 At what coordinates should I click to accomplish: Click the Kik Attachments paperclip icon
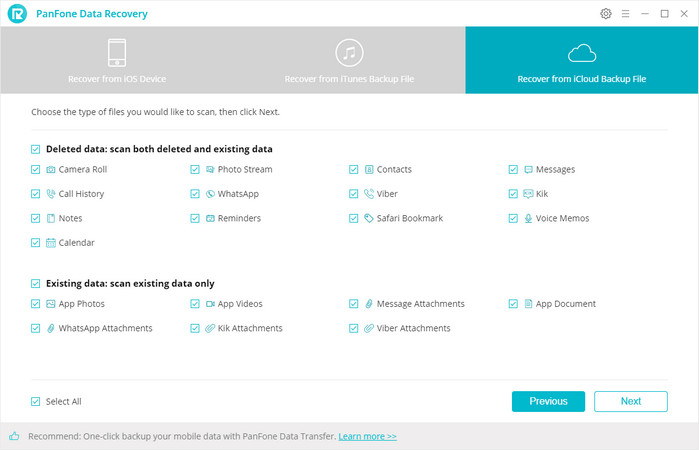[x=210, y=328]
